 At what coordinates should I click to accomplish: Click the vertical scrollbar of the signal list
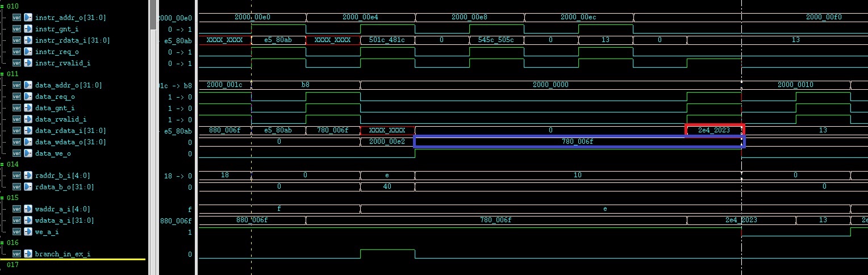[152, 136]
